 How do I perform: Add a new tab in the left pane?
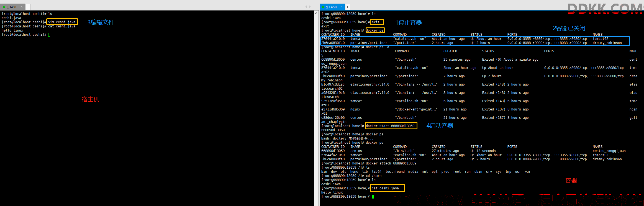(x=28, y=7)
